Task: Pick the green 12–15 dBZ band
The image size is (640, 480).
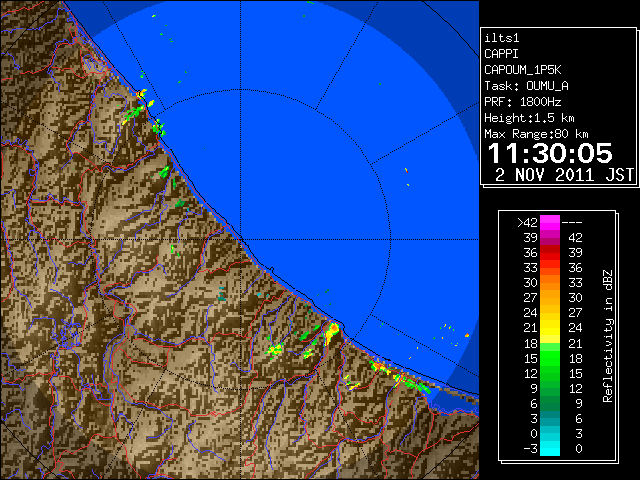Action: point(550,373)
